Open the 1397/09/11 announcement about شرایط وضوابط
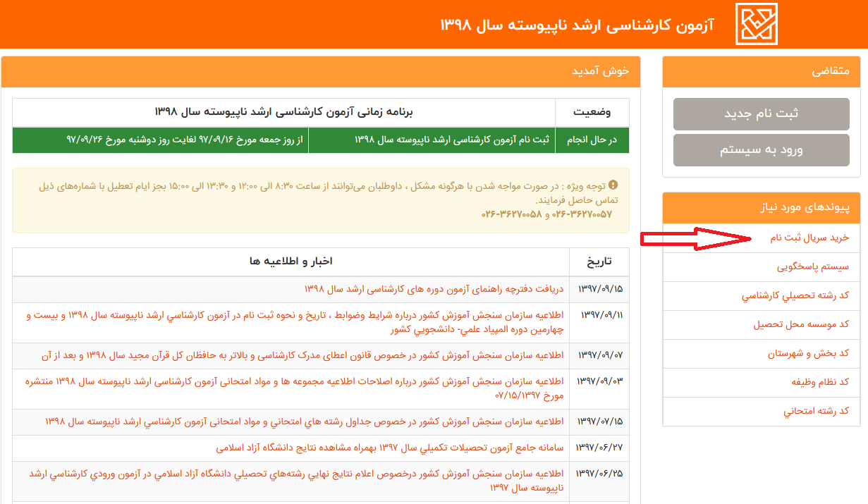This screenshot has width=868, height=504. [295, 323]
